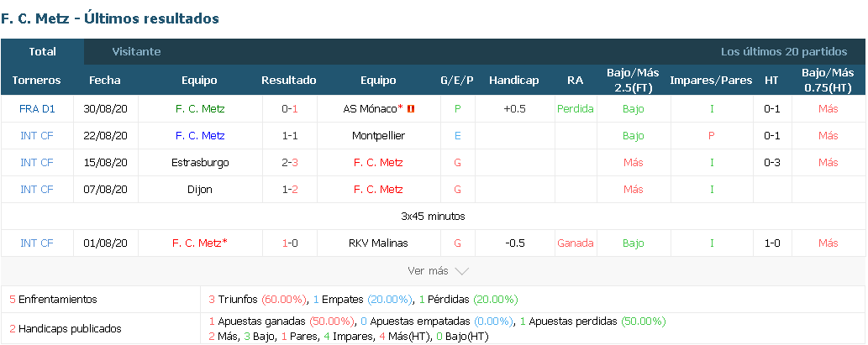Select the Total tab

pos(43,51)
